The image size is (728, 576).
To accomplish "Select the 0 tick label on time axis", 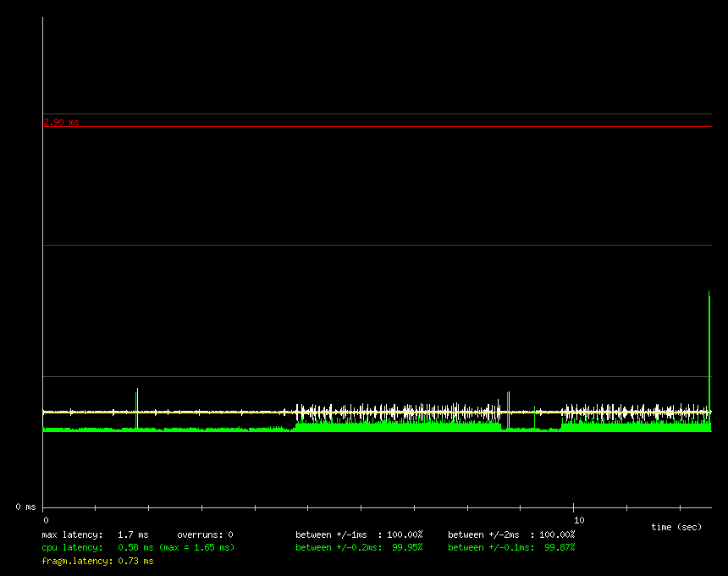I will [x=46, y=520].
